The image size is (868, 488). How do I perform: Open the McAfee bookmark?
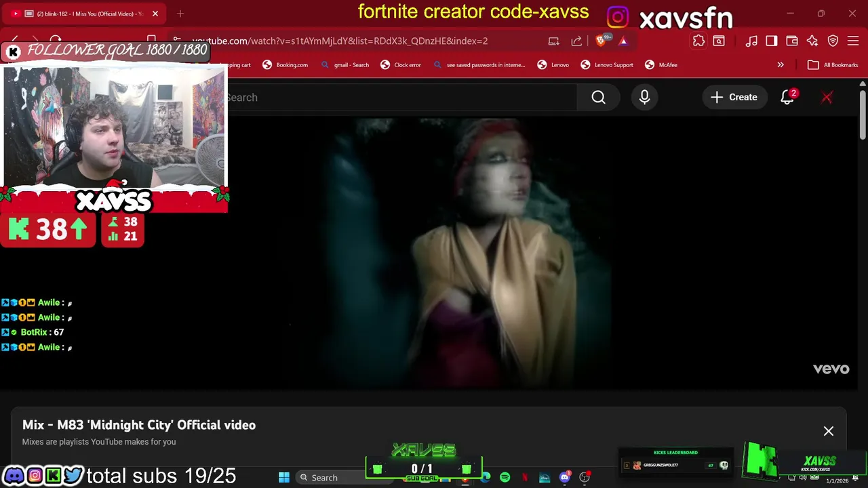pyautogui.click(x=661, y=65)
